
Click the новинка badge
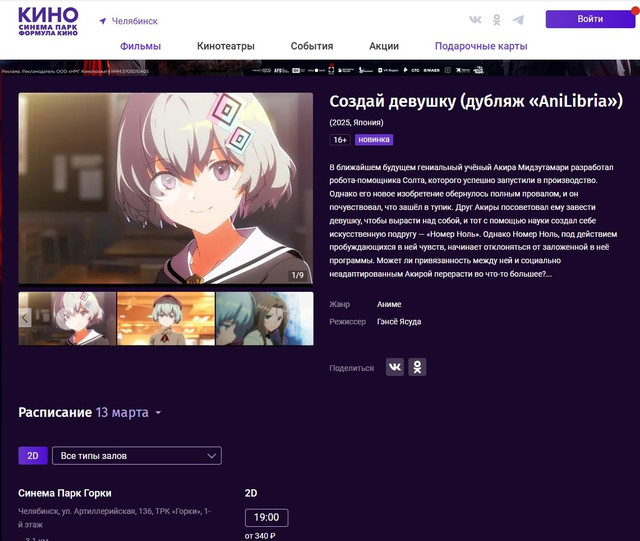click(374, 140)
